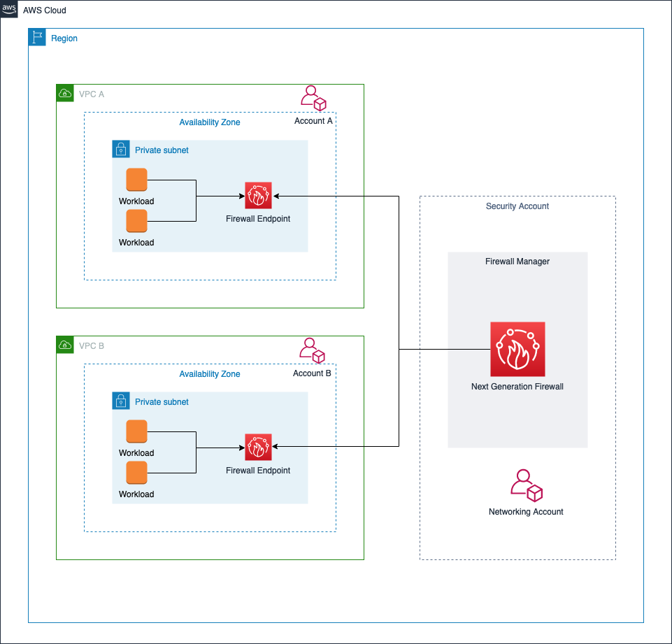Select Private subnet lock icon in VPC A
Viewport: 672px width, 644px height.
pos(121,149)
